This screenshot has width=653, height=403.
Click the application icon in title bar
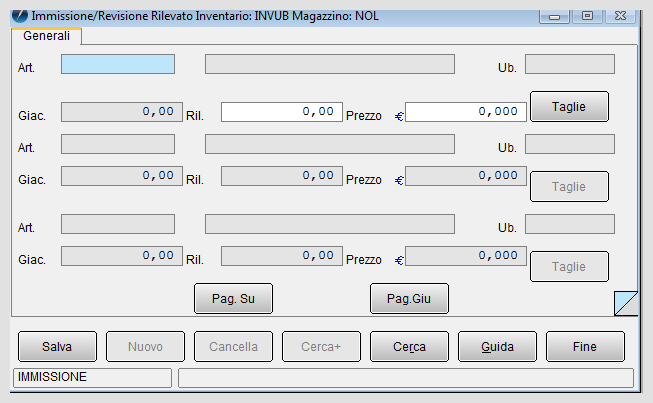tap(20, 16)
